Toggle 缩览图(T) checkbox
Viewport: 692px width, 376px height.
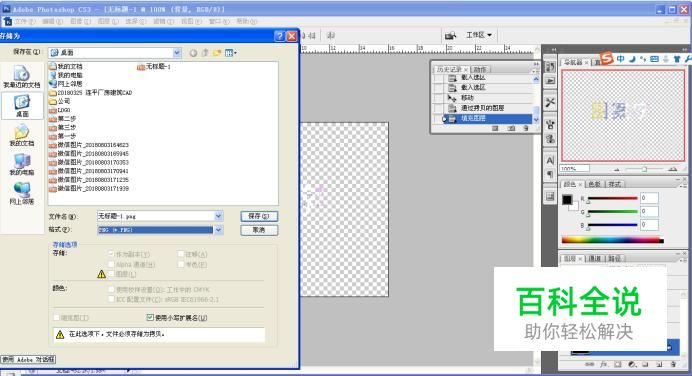pyautogui.click(x=56, y=317)
